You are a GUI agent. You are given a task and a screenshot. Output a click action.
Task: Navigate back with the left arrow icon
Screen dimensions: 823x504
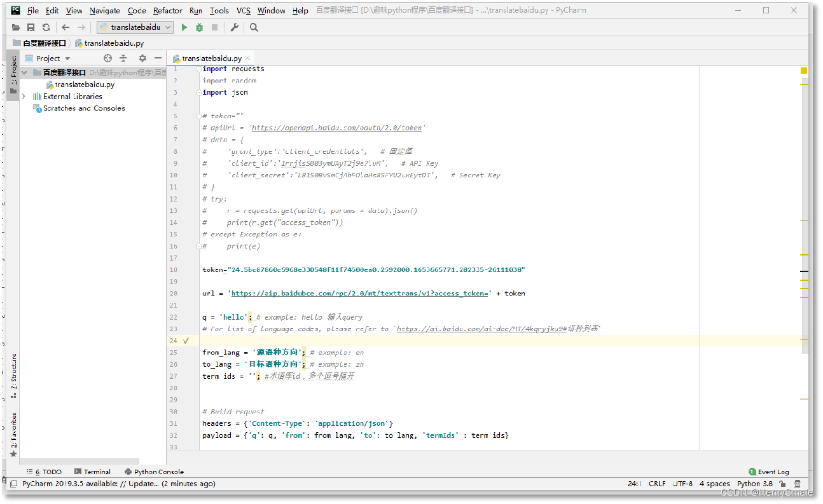tap(66, 27)
